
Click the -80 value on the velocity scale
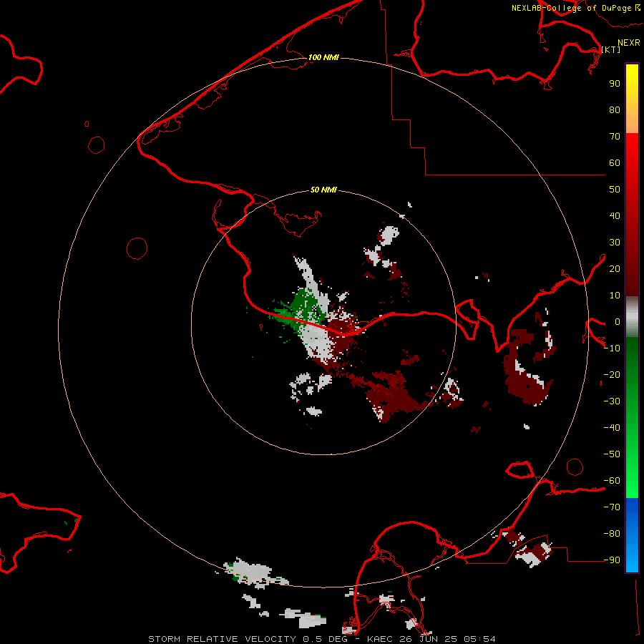[612, 534]
